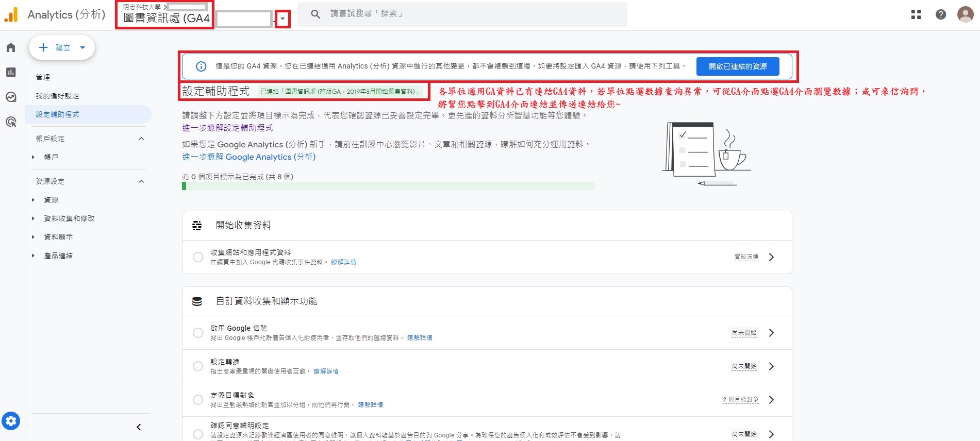The height and width of the screenshot is (441, 980).
Task: Open the Home icon in the left rail
Action: tap(11, 47)
